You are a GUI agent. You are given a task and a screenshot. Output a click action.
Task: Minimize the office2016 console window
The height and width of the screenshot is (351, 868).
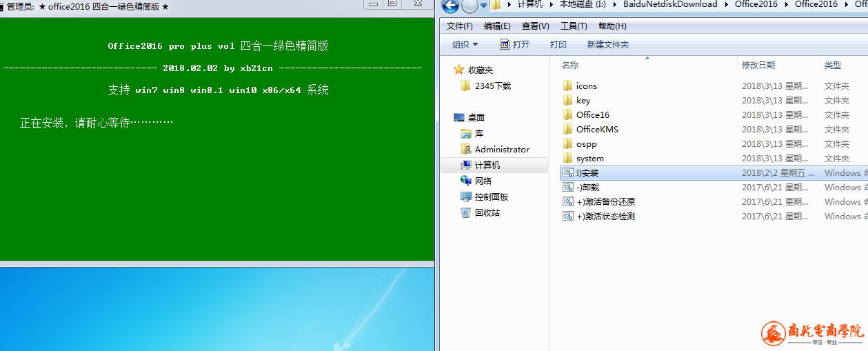[x=373, y=4]
